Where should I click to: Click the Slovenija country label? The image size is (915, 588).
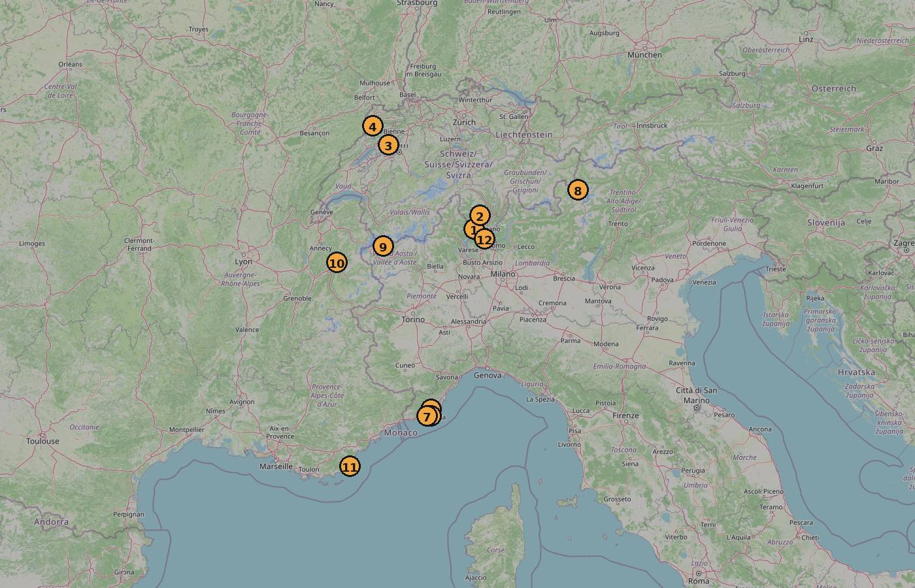click(x=826, y=223)
